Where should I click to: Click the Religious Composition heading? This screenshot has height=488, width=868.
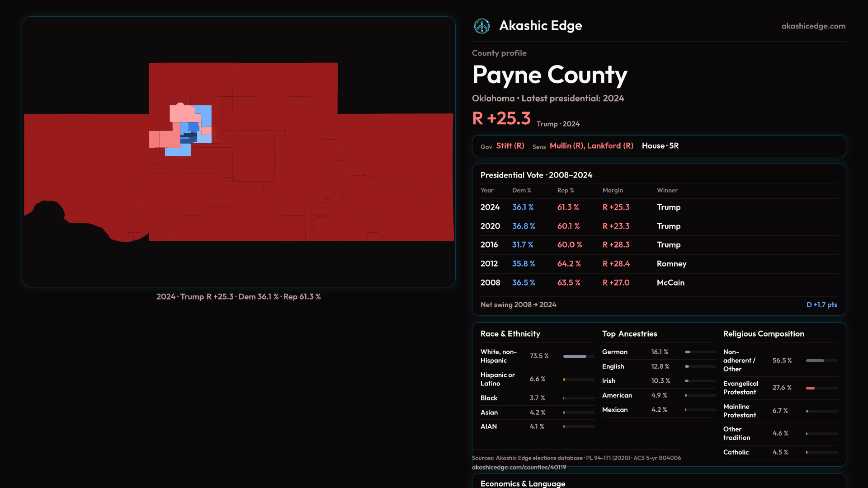pyautogui.click(x=763, y=334)
